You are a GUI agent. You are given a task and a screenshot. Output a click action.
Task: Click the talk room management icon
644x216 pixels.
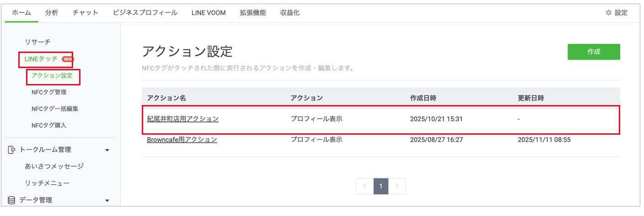(12, 150)
